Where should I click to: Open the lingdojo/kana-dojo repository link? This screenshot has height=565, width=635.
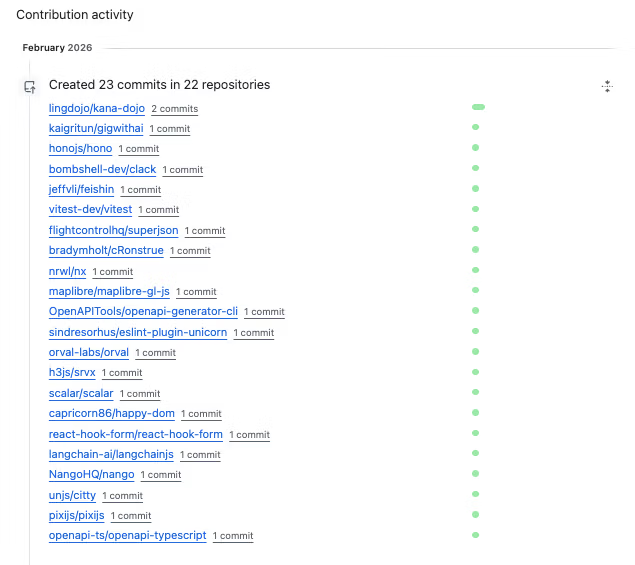coord(97,109)
